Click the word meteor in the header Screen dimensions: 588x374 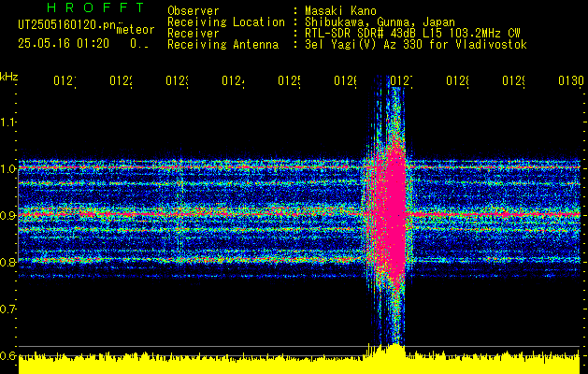(136, 30)
